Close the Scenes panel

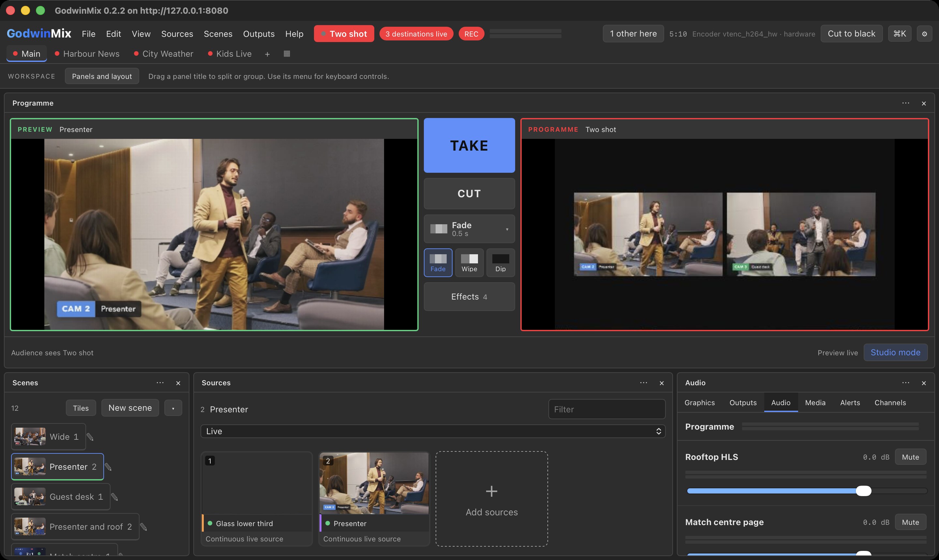[x=178, y=383]
